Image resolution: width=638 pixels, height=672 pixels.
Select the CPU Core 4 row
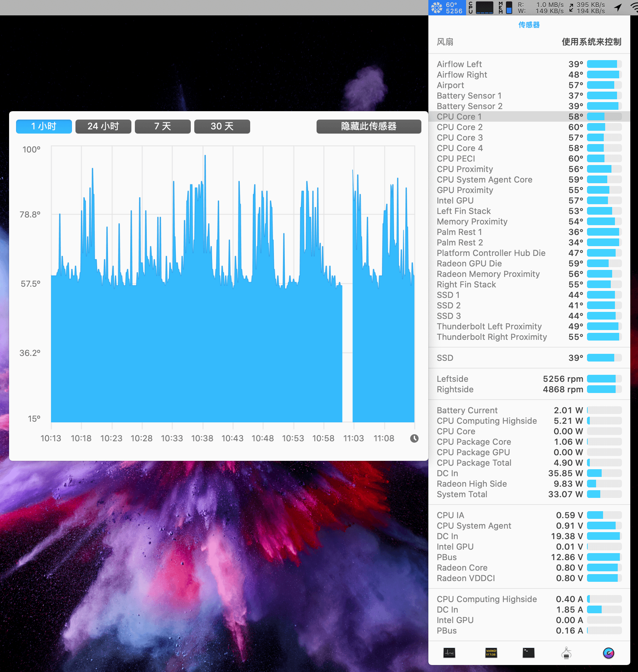[x=529, y=148]
